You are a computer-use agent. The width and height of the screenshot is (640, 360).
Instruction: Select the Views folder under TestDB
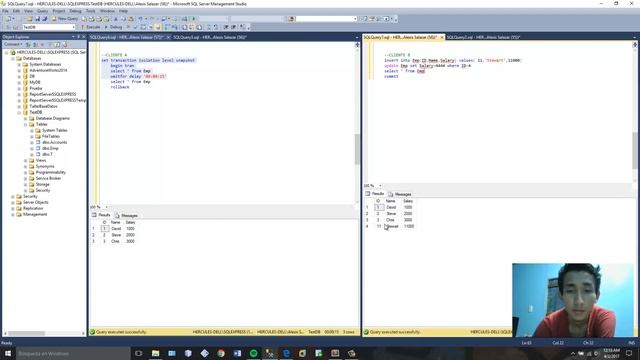pyautogui.click(x=41, y=160)
